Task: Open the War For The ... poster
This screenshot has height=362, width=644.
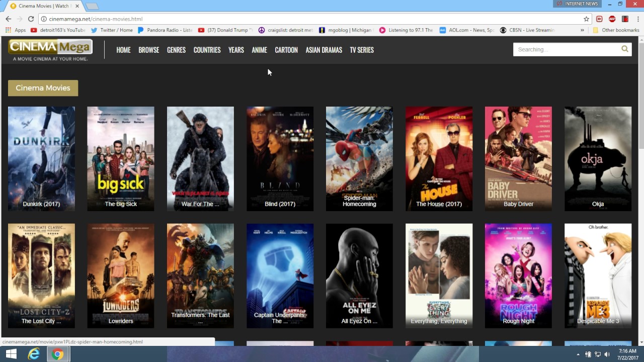Action: (x=200, y=158)
